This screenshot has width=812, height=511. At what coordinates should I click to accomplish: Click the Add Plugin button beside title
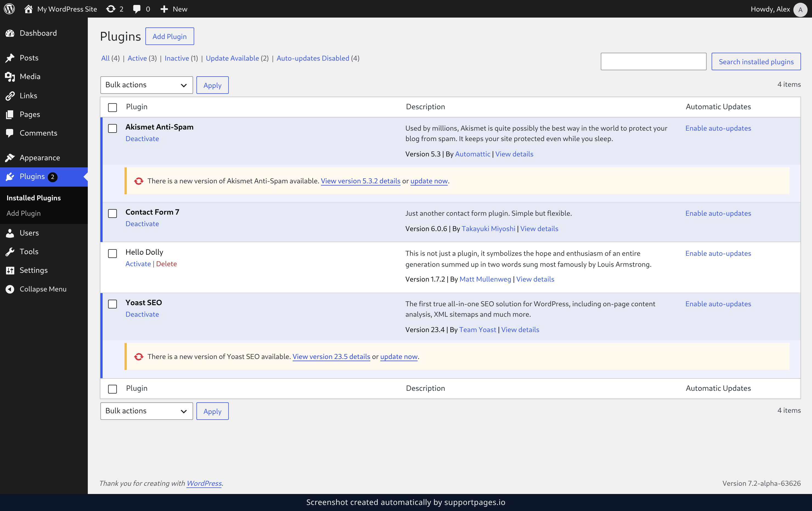170,36
